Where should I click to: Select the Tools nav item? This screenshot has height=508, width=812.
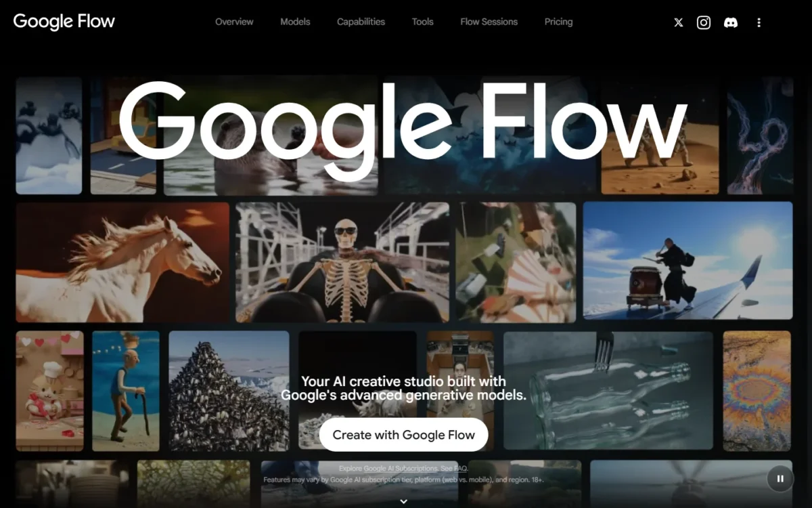pyautogui.click(x=422, y=22)
